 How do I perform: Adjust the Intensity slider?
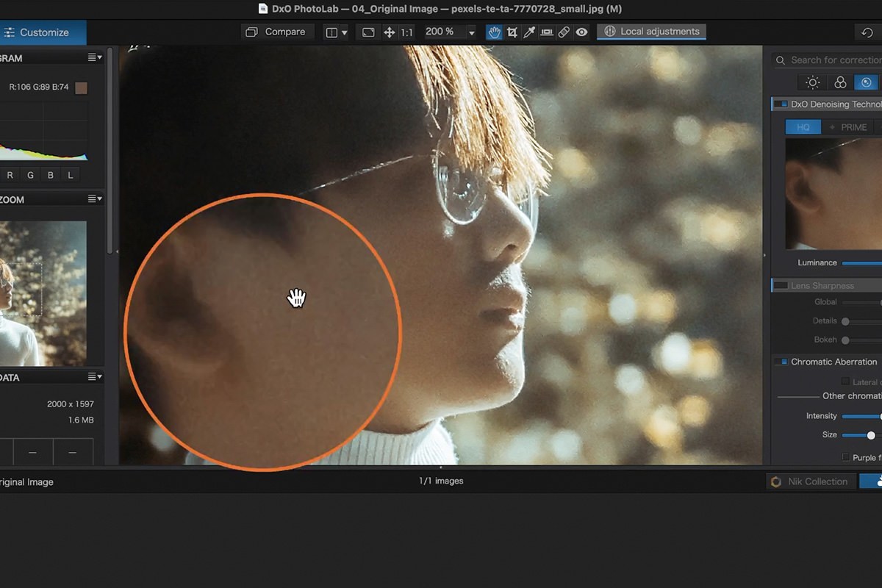pyautogui.click(x=861, y=416)
